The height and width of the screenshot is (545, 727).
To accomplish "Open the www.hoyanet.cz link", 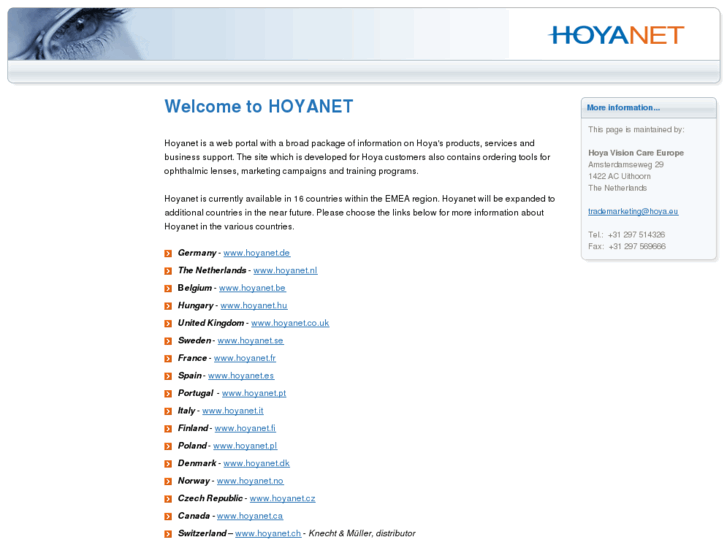I will pyautogui.click(x=282, y=498).
